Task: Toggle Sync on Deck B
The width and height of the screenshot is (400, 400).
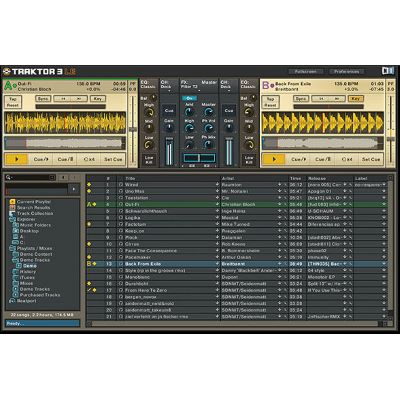Action: pyautogui.click(x=301, y=99)
